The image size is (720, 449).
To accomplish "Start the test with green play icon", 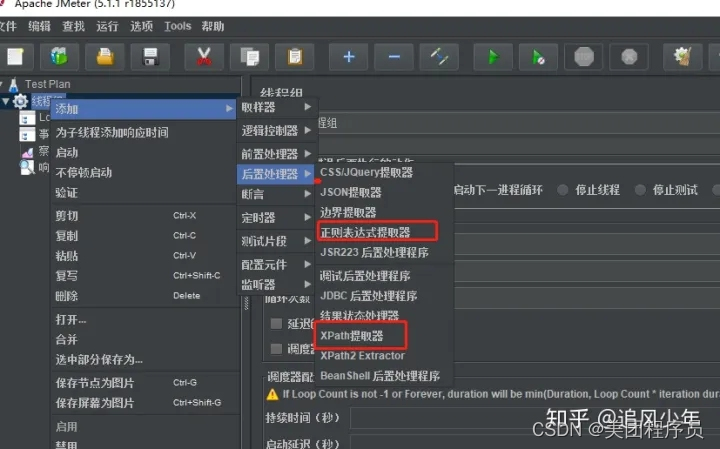I will click(493, 57).
